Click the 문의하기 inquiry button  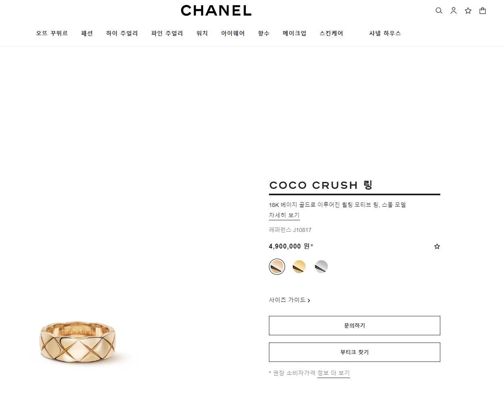coord(354,326)
